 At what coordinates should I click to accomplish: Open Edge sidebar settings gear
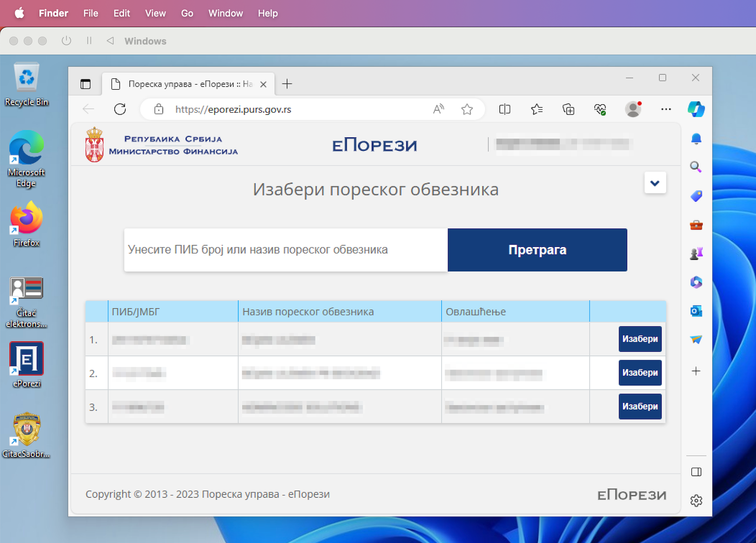[x=696, y=501]
